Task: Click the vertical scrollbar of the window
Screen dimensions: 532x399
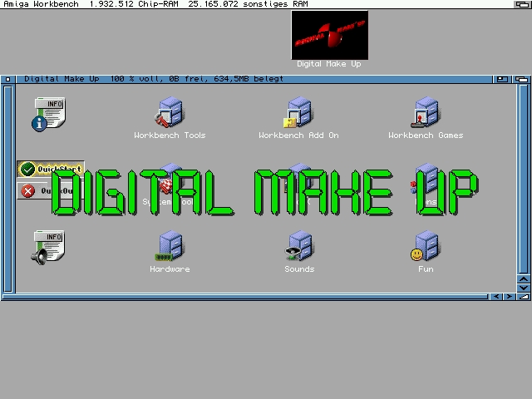Action: [524, 180]
